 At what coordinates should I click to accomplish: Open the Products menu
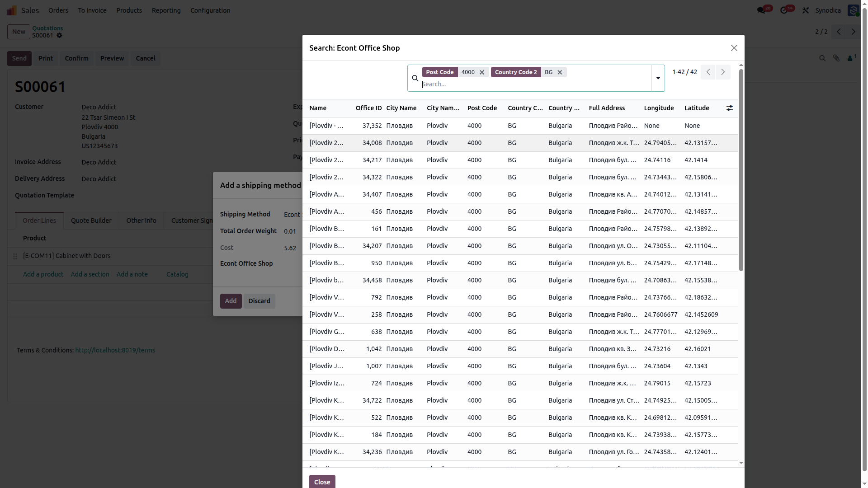(129, 10)
